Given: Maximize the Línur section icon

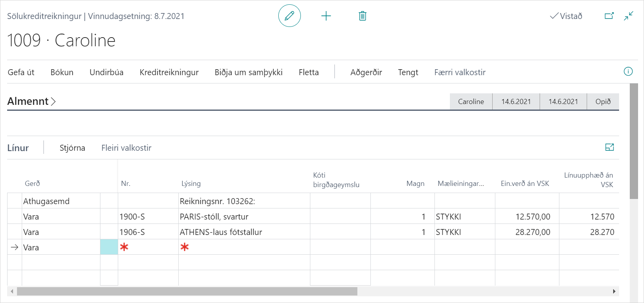Looking at the screenshot, I should pyautogui.click(x=609, y=148).
